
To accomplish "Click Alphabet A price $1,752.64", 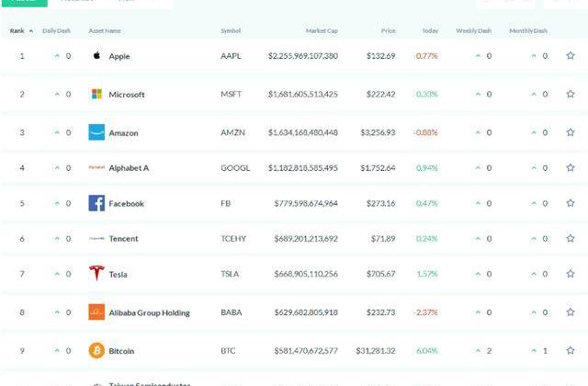I will 378,167.
